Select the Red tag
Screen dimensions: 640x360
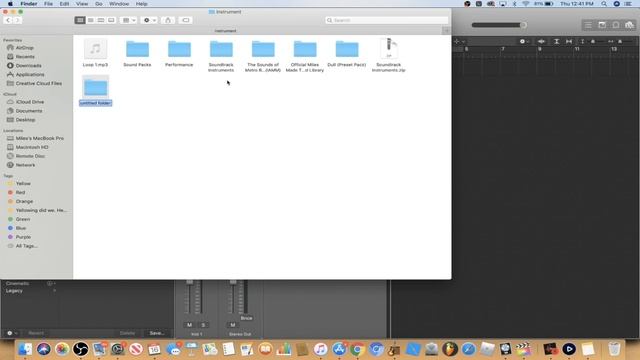click(x=20, y=193)
